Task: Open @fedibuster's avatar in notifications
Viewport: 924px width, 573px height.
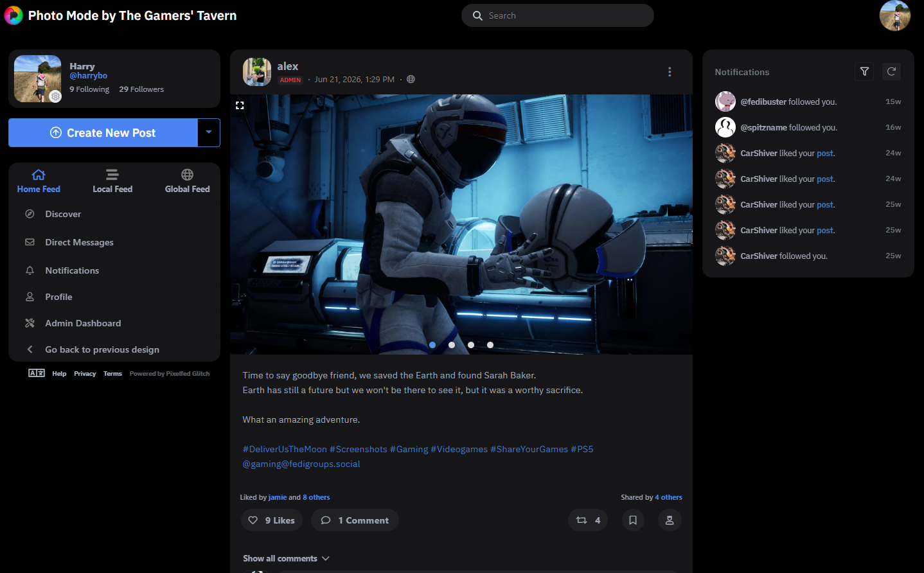Action: [725, 101]
